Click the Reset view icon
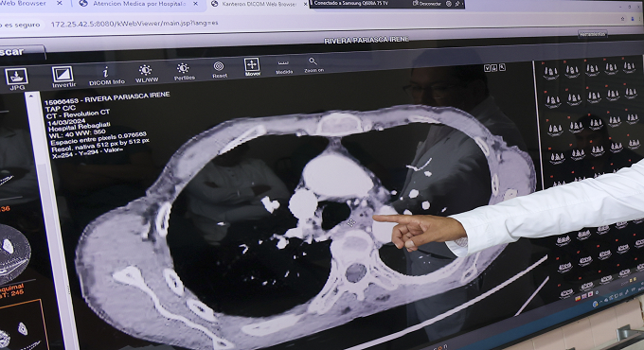Viewport: 644px width, 350px height. (x=220, y=69)
